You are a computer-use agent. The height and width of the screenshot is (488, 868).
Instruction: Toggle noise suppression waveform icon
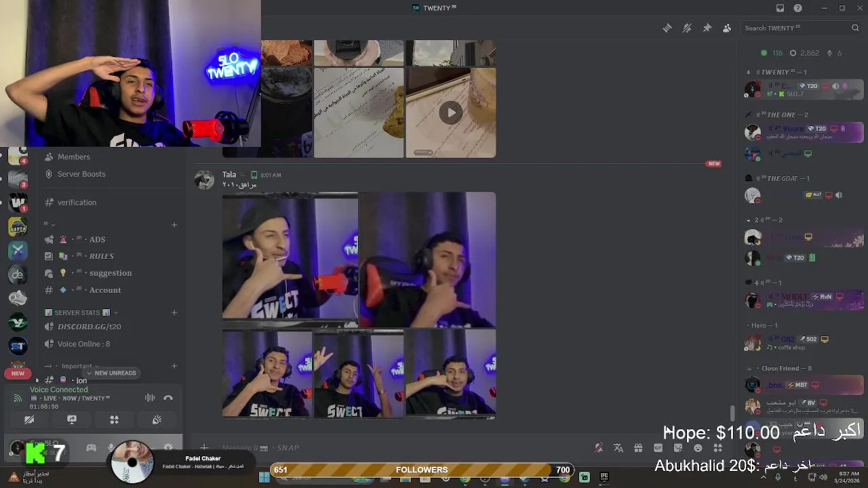pyautogui.click(x=150, y=398)
